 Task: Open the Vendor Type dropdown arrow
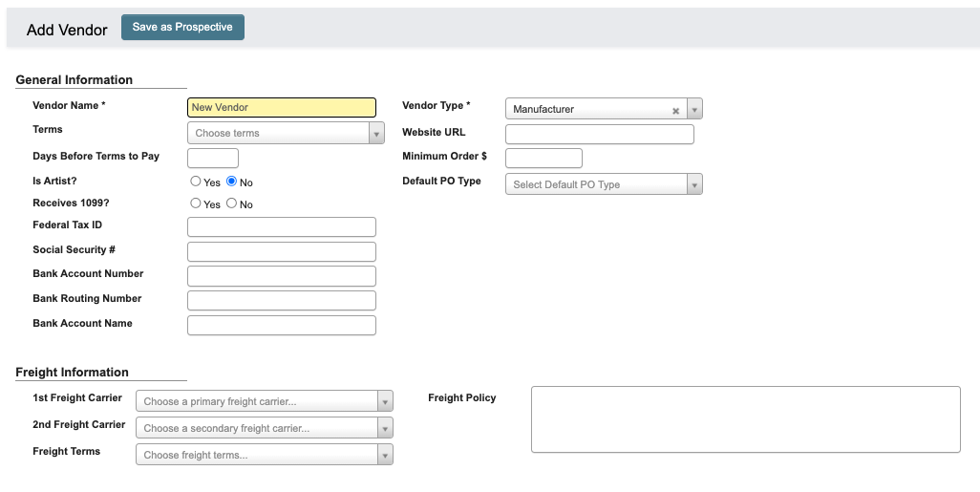click(x=694, y=109)
